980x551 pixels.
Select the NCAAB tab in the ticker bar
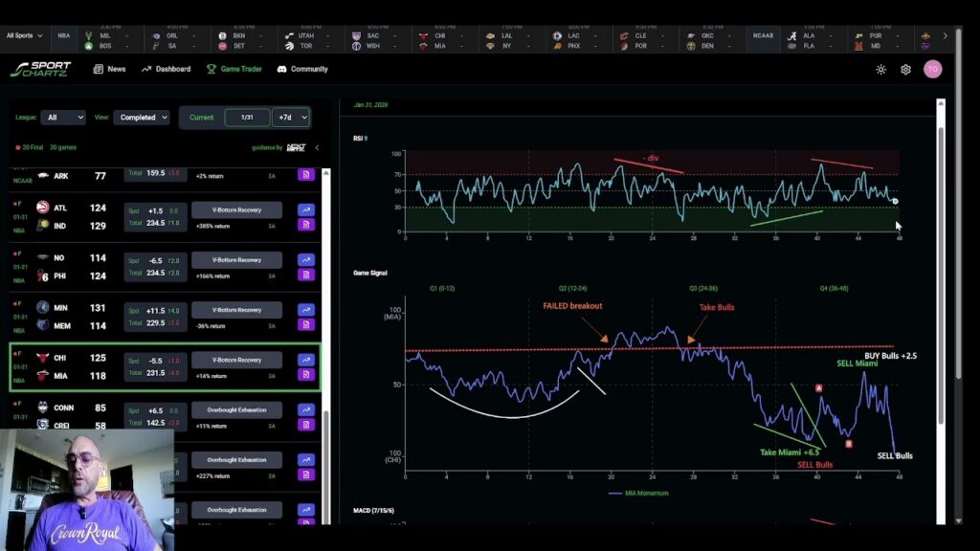(763, 35)
